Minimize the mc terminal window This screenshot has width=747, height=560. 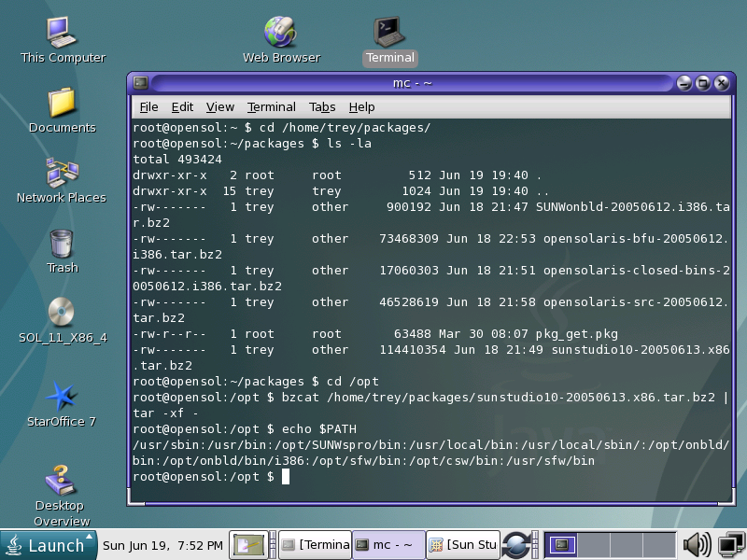point(684,83)
